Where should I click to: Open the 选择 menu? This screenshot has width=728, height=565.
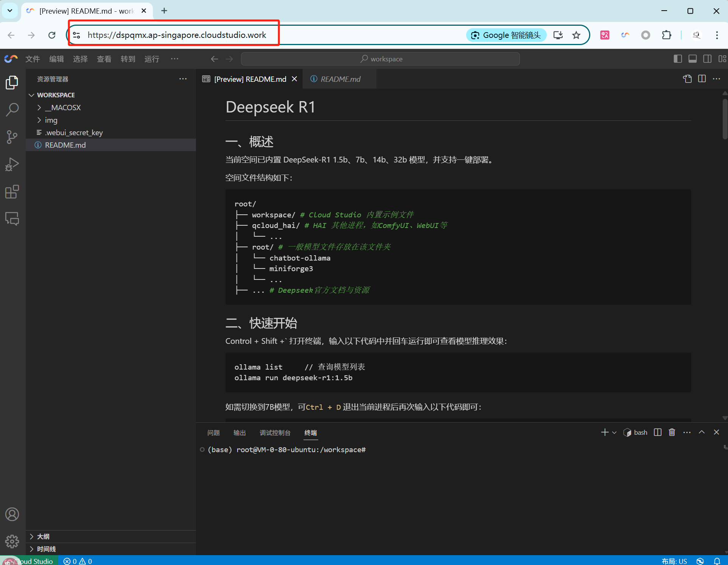click(80, 59)
